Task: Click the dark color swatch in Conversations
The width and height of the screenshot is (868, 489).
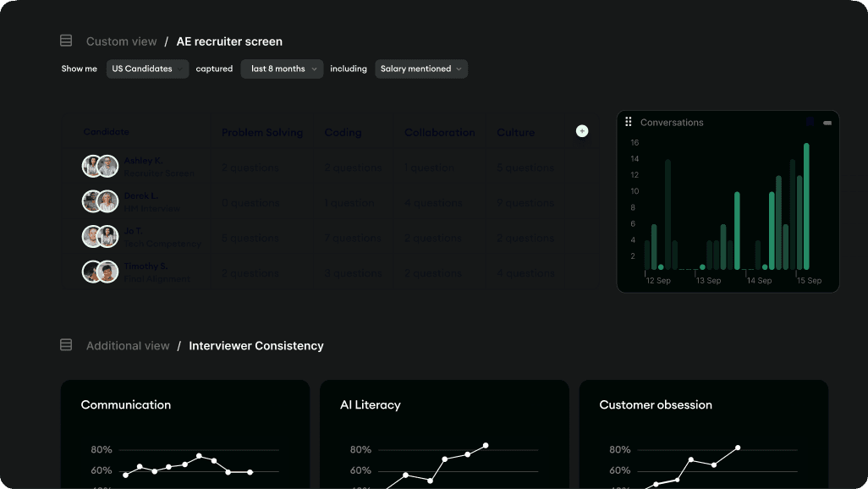Action: [x=810, y=123]
